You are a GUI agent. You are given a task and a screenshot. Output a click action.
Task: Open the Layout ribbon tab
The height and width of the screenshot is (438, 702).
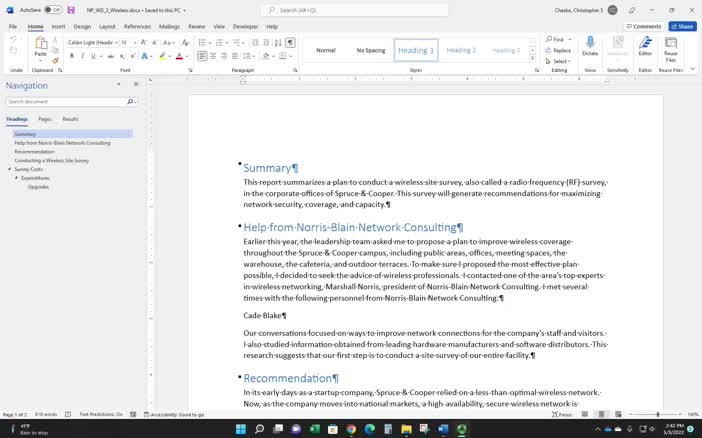107,26
